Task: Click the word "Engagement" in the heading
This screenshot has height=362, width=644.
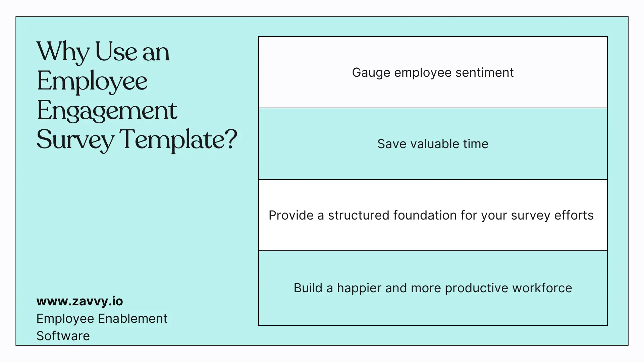Action: tap(107, 111)
